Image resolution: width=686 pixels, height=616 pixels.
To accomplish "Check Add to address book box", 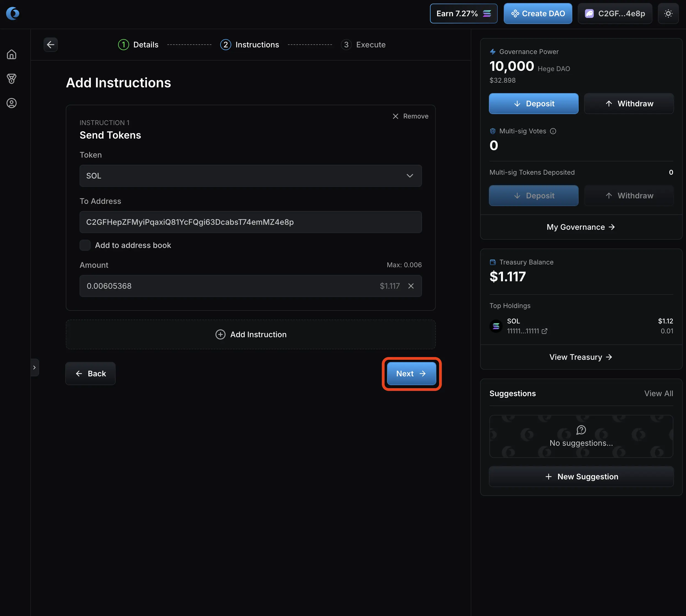I will pyautogui.click(x=85, y=245).
